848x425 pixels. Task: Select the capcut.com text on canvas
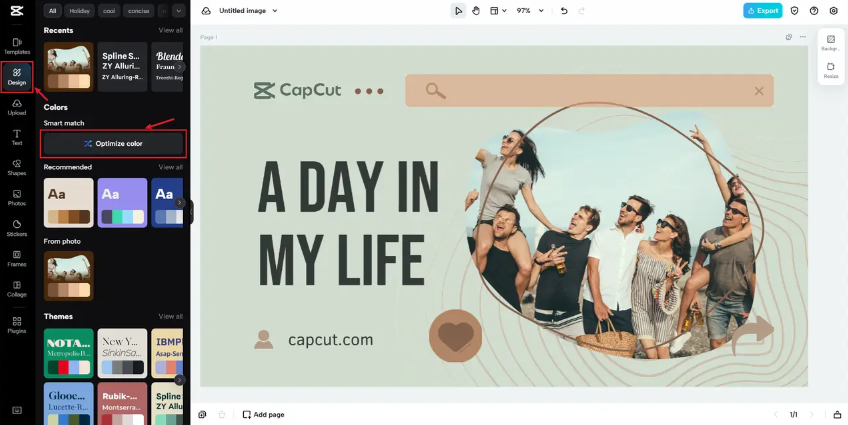(330, 340)
